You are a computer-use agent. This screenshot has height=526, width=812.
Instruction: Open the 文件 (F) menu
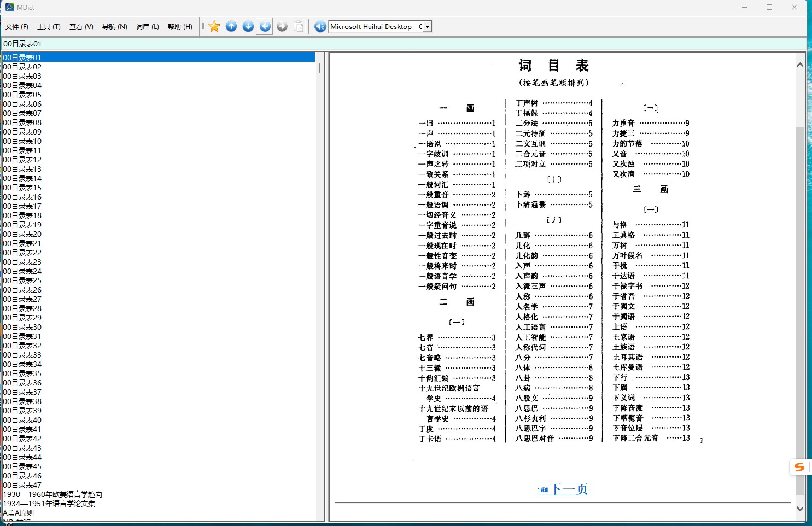coord(17,26)
